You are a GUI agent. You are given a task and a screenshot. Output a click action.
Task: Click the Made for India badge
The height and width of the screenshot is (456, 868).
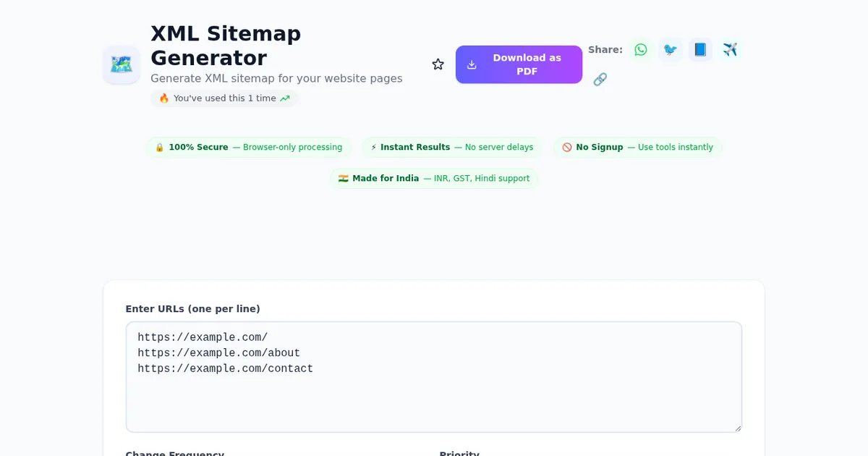(434, 178)
